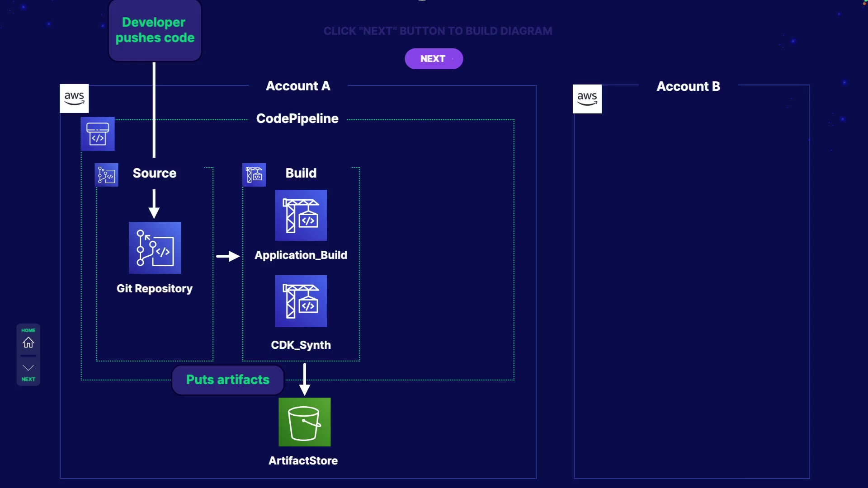868x488 pixels.
Task: Click the purple NEXT button
Action: coord(434,59)
